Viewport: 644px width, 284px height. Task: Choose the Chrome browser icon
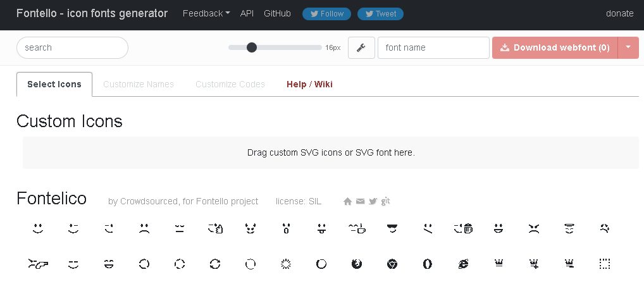pos(392,264)
